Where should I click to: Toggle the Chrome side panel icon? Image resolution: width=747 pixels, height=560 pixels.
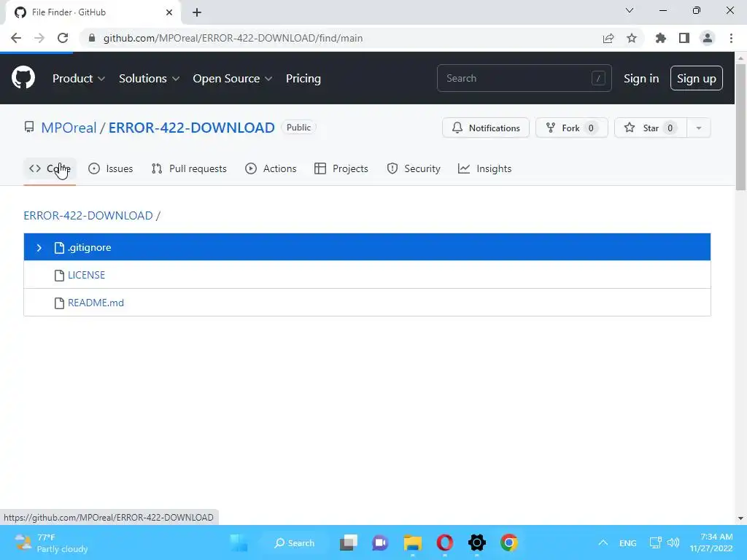(x=684, y=38)
